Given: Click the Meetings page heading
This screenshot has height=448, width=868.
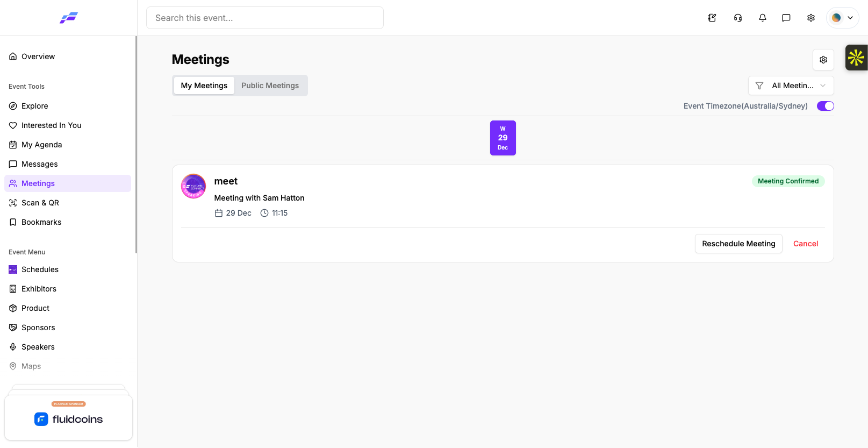Looking at the screenshot, I should click(200, 60).
